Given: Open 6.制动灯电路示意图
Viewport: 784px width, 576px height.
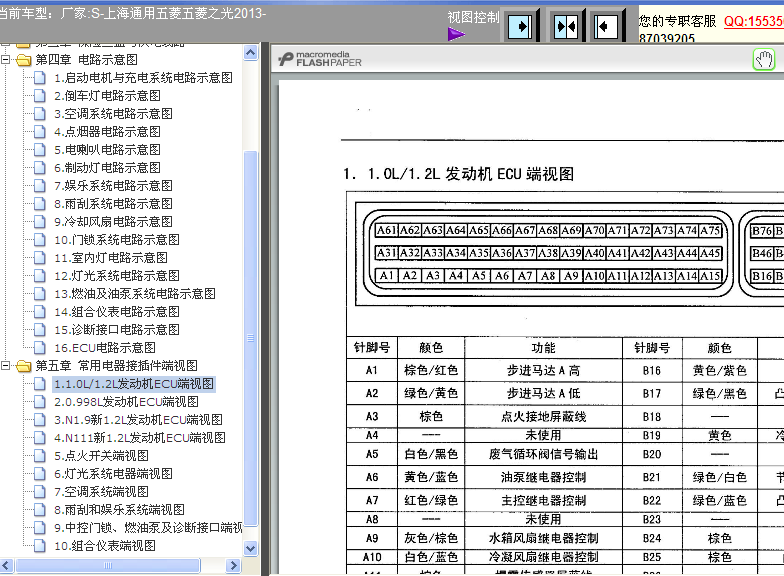Looking at the screenshot, I should point(107,168).
